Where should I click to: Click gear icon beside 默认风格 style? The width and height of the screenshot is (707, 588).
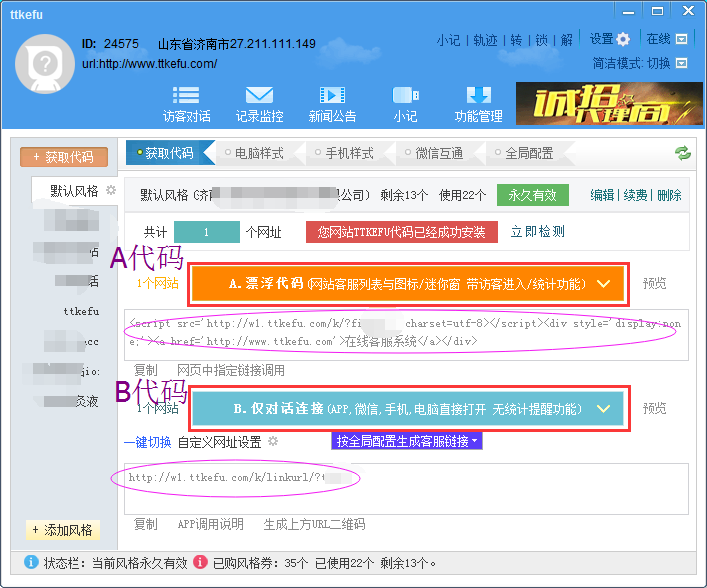pos(110,190)
